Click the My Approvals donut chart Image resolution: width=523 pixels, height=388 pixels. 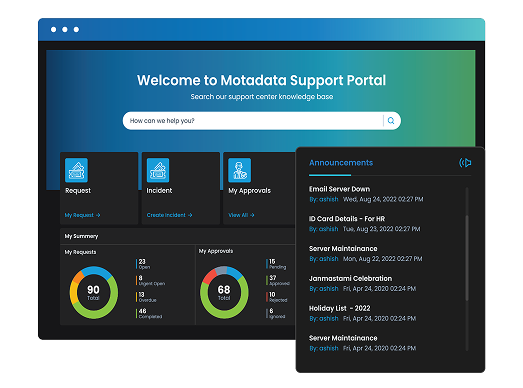[224, 292]
